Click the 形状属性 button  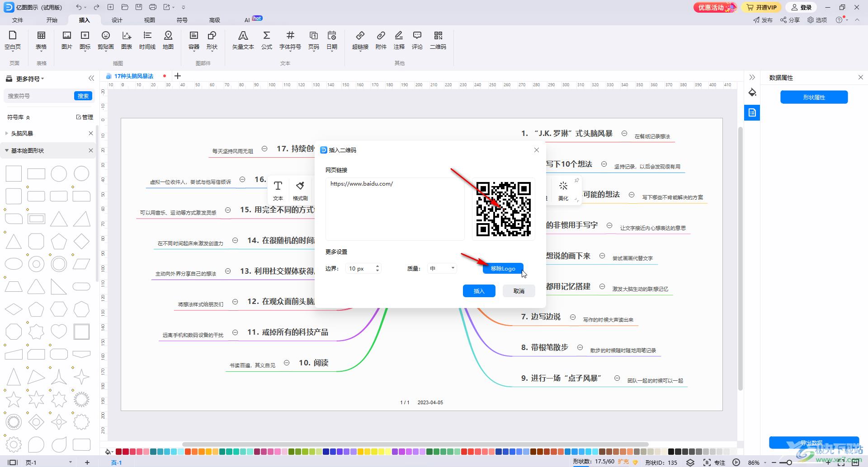pos(814,97)
